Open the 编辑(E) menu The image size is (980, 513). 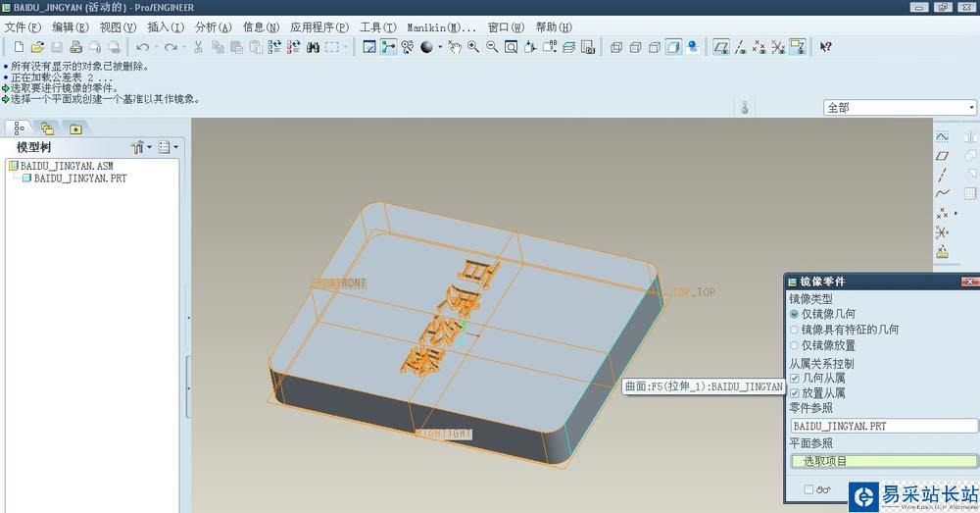pos(70,27)
